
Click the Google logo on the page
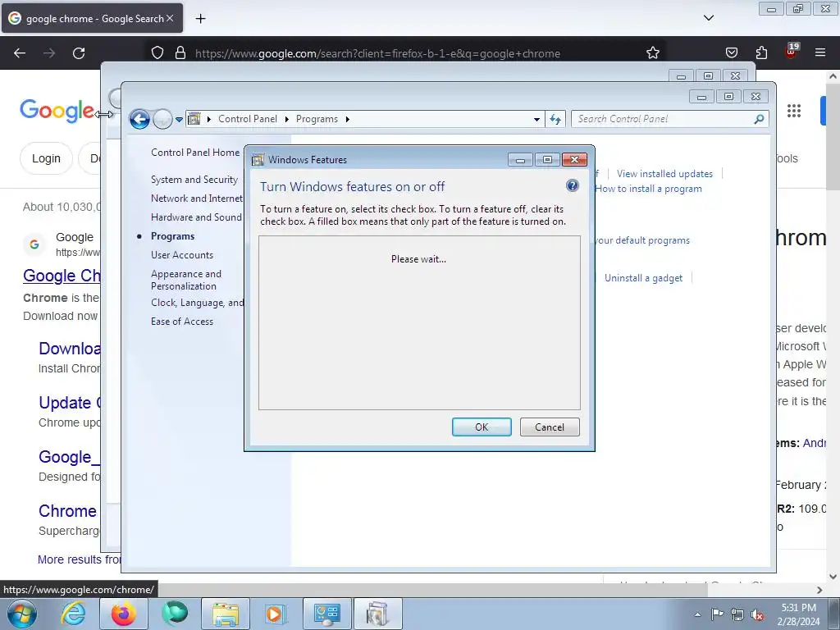point(57,111)
